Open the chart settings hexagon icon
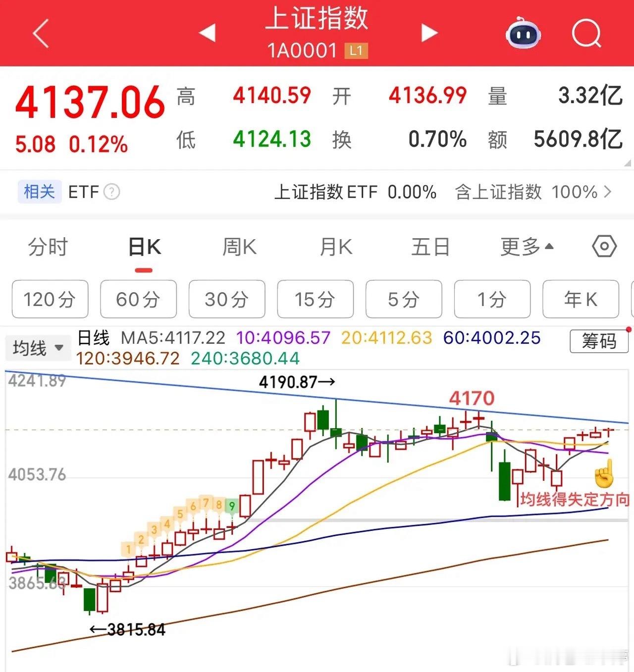Screen dimensions: 634x672 coord(604,246)
